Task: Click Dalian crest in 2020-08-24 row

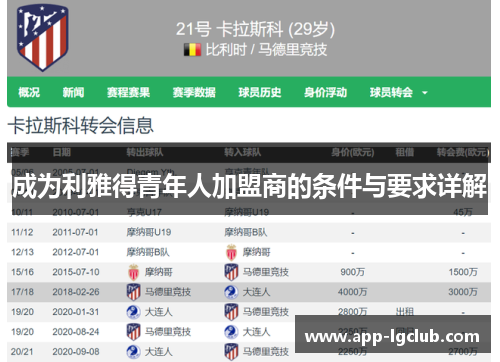Action: (x=231, y=332)
